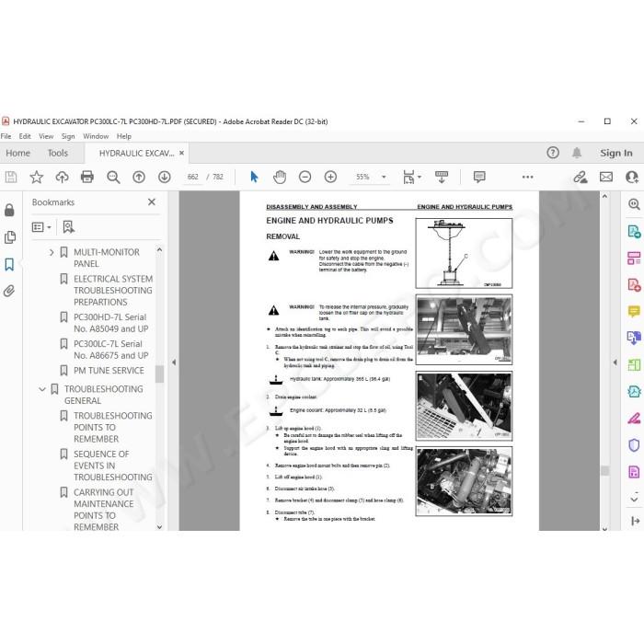The height and width of the screenshot is (644, 644).
Task: Show security lock panel
Action: coord(9,210)
